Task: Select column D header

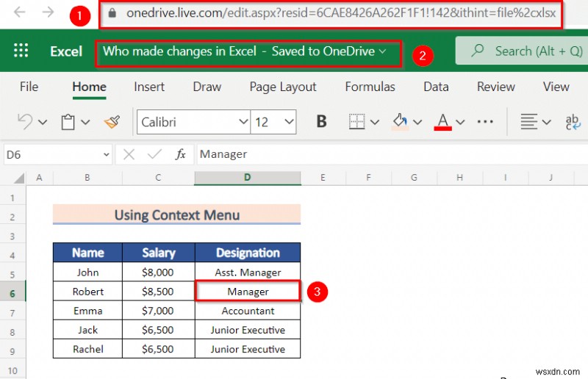Action: (248, 178)
